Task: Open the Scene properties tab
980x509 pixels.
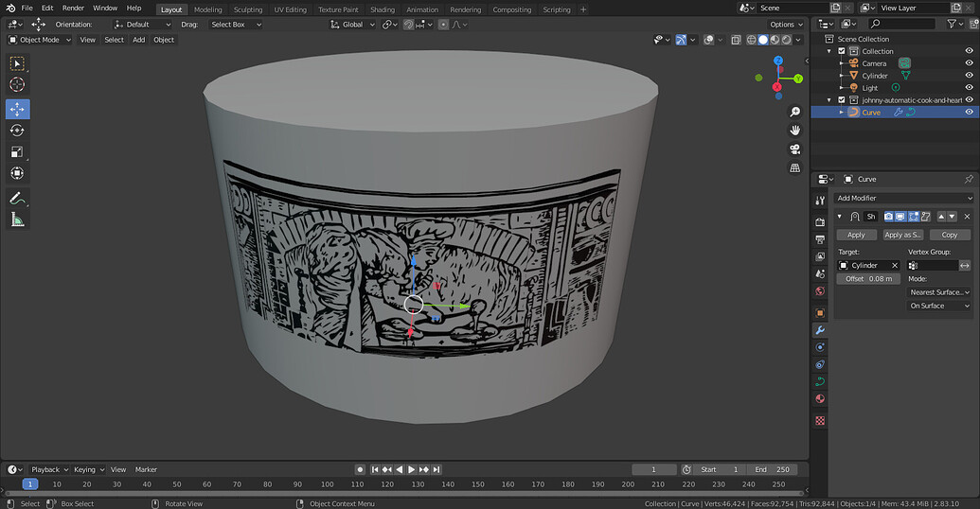Action: [x=820, y=273]
